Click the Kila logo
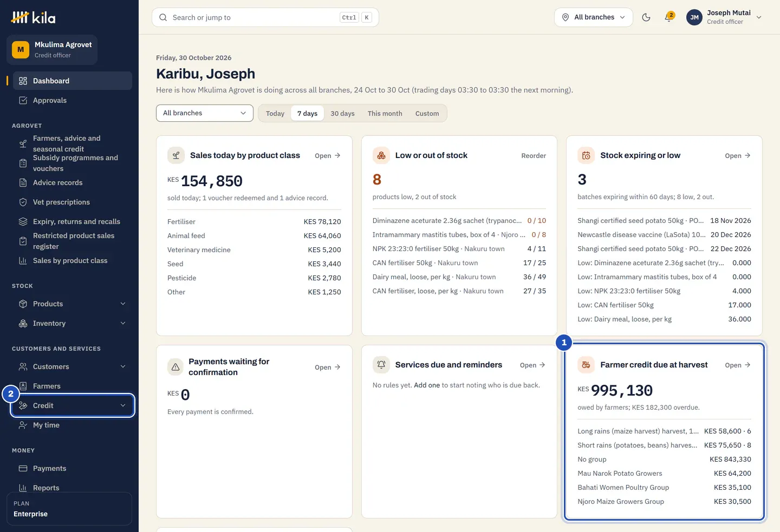 pos(33,17)
